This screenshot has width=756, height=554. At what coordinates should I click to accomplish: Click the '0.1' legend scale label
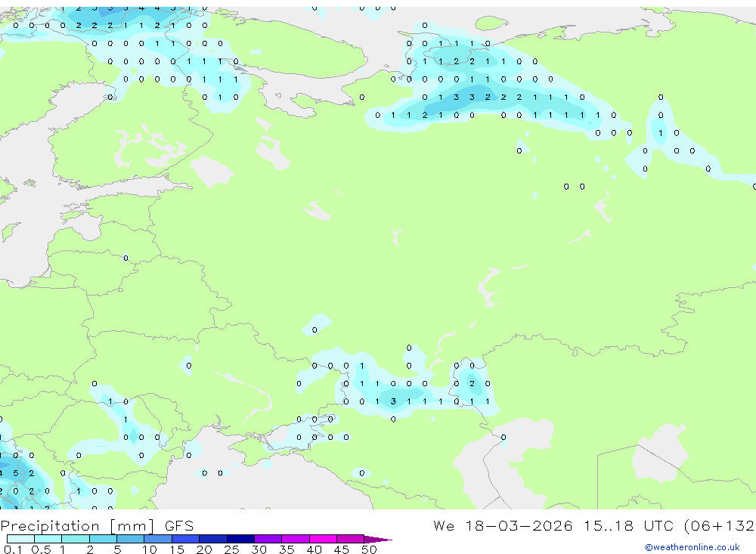pos(13,549)
